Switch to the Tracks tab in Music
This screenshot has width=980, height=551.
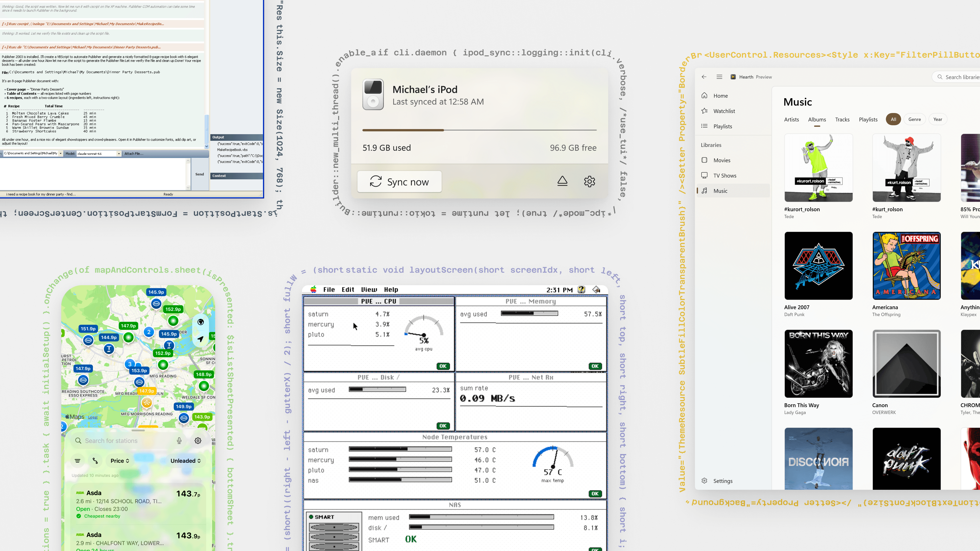click(842, 119)
